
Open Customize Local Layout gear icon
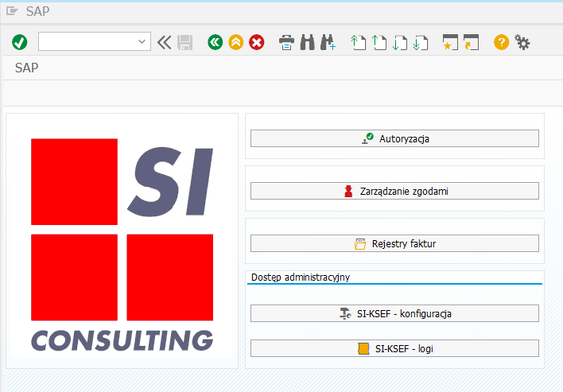coord(522,42)
